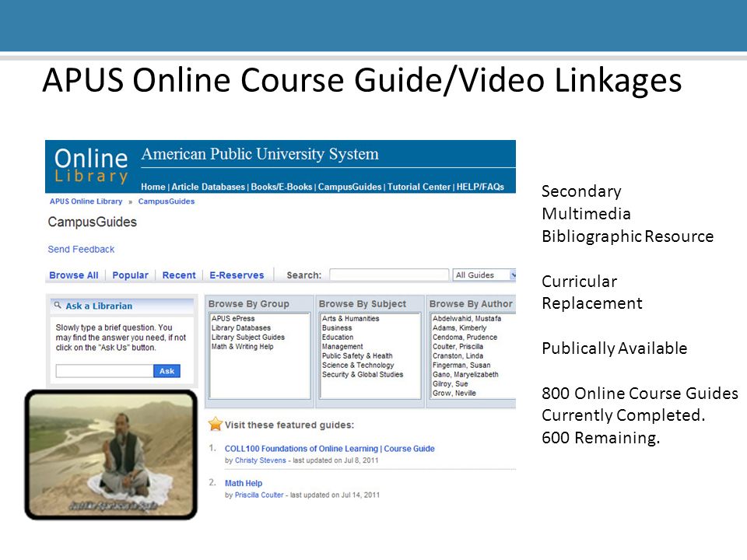Image resolution: width=747 pixels, height=560 pixels.
Task: Select author Fingerman, Susan
Action: [x=461, y=366]
